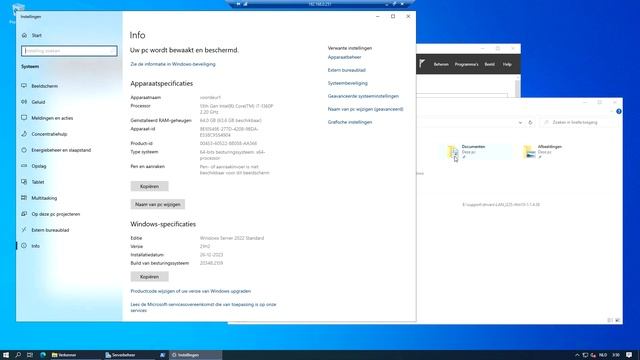Open Systeembeveiliging link

[x=347, y=83]
